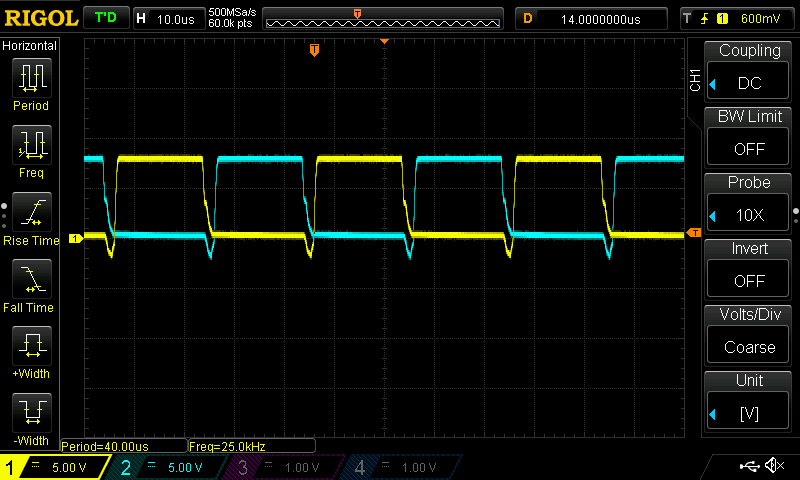
Task: Click the RIGOL logo
Action: [41, 18]
